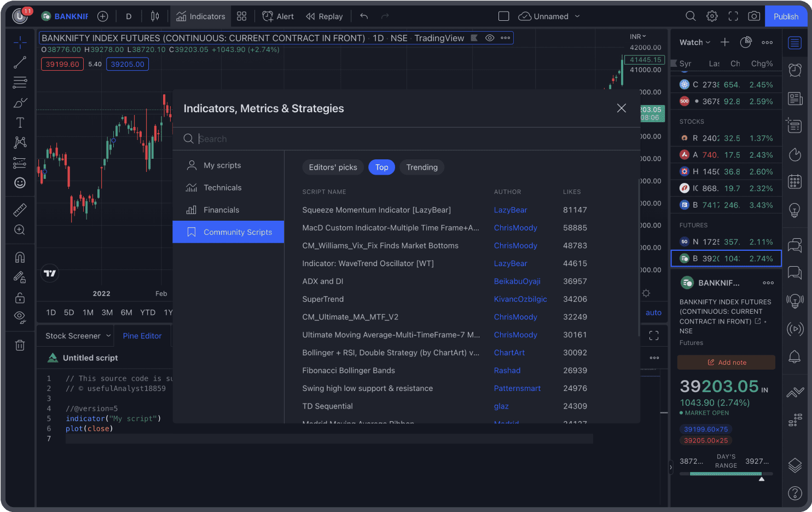Viewport: 812px width, 512px height.
Task: Hide all drawings with eye icon
Action: [x=20, y=317]
